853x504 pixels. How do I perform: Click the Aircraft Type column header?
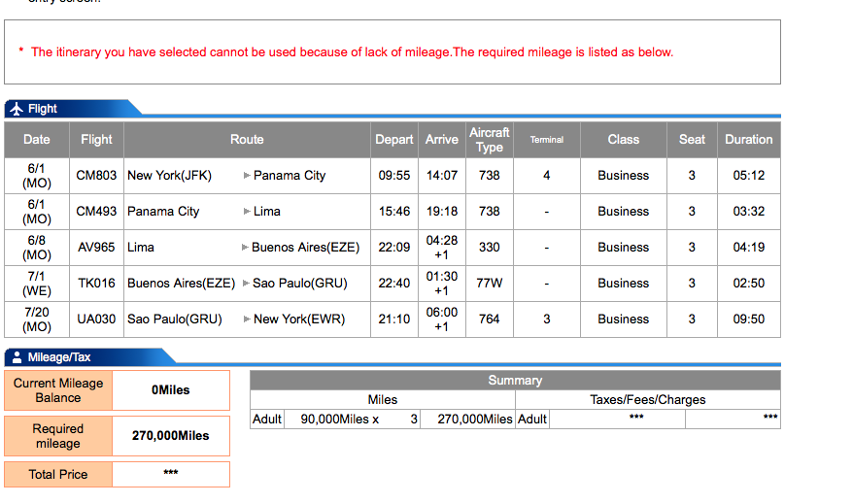[489, 140]
